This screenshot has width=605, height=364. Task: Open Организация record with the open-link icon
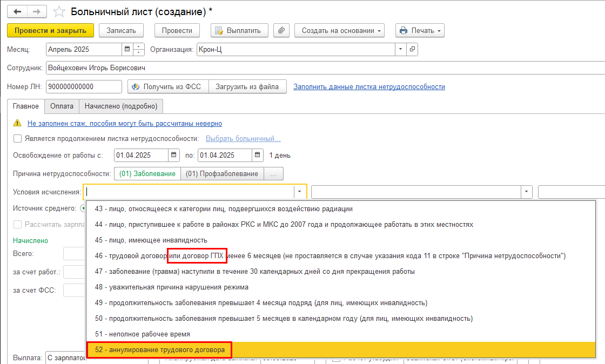pyautogui.click(x=413, y=49)
